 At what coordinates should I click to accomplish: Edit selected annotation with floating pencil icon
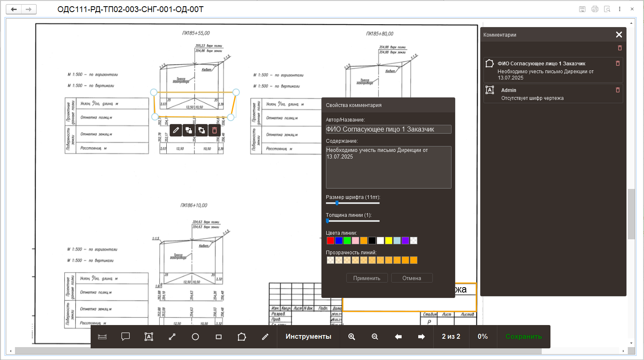point(176,130)
